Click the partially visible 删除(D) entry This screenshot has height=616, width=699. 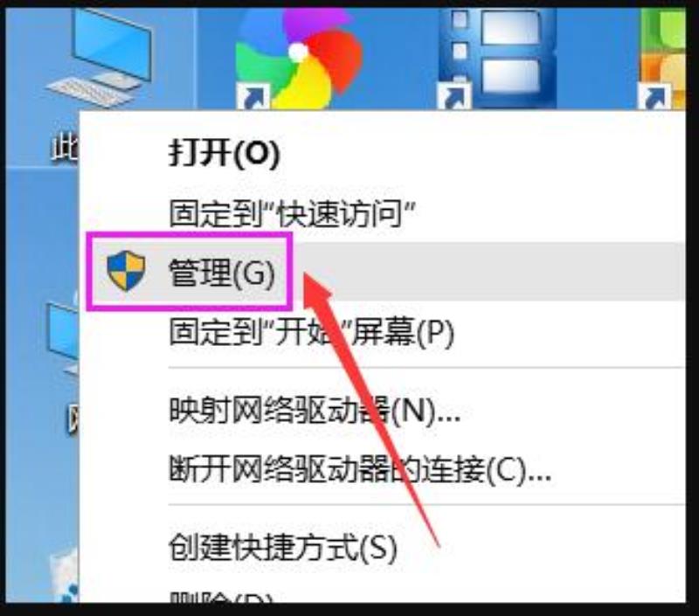[221, 598]
